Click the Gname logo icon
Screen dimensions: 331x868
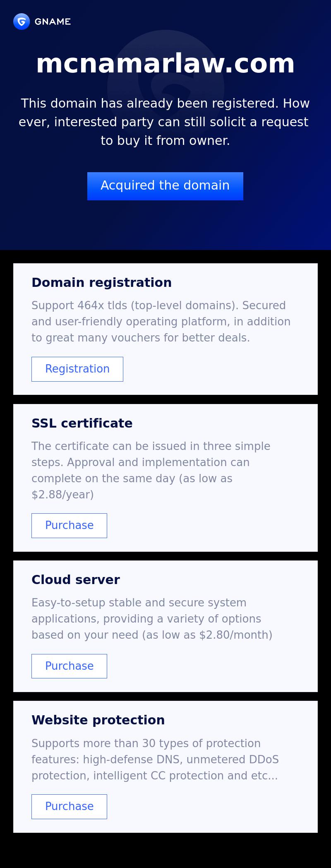(x=22, y=22)
